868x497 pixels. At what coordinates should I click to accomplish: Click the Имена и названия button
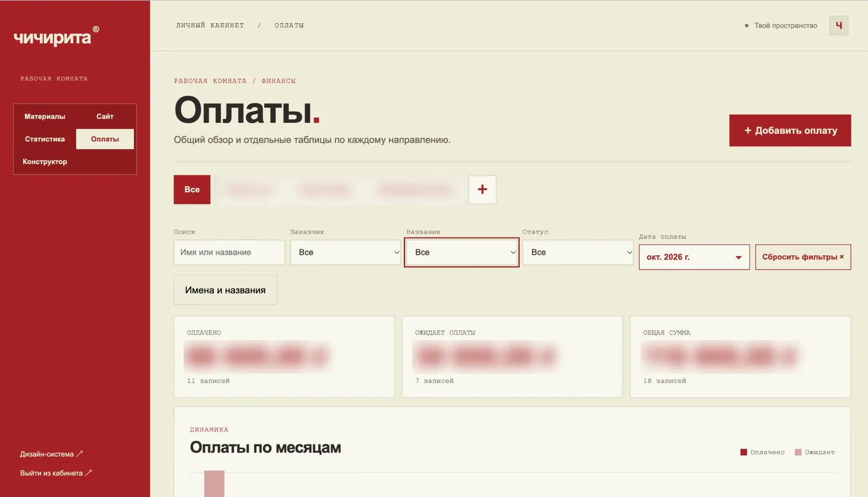coord(225,290)
